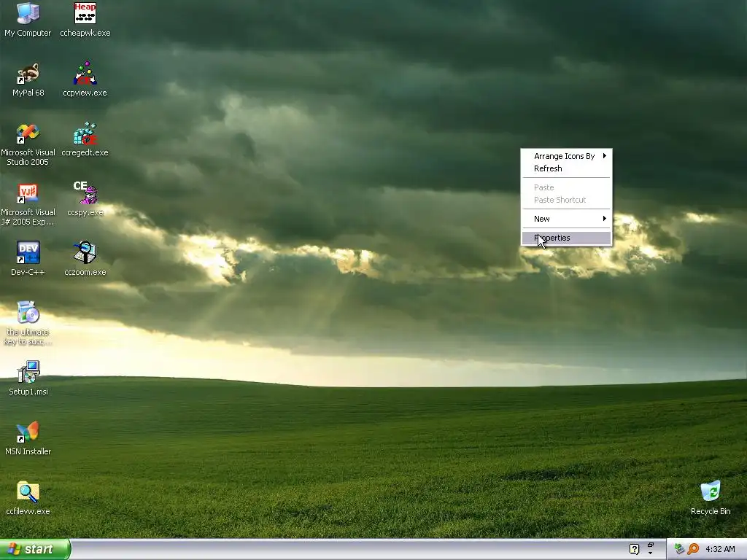Screen dimensions: 747x560
Task: Click the Recycle Bin label text
Action: tap(711, 511)
